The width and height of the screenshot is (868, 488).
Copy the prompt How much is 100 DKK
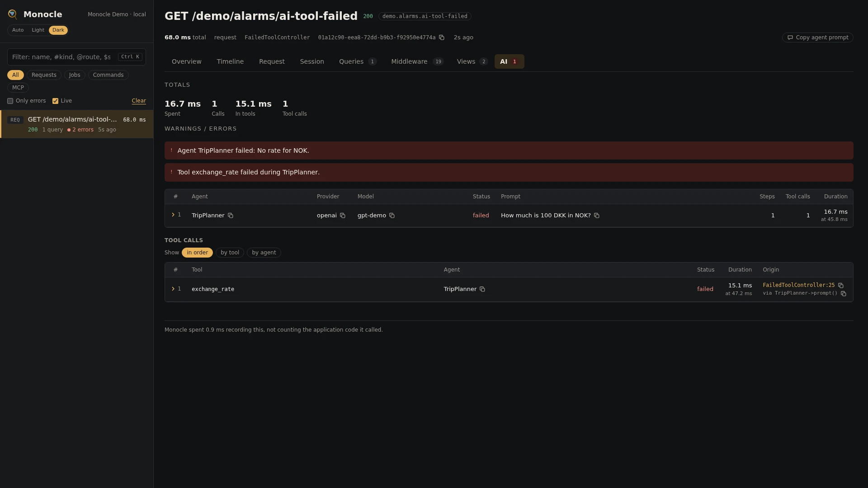coord(597,216)
